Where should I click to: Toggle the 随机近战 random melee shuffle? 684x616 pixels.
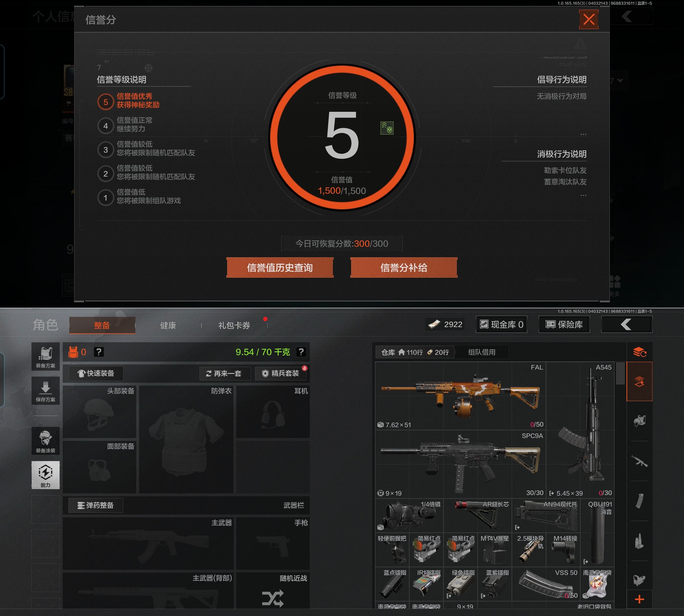(273, 598)
